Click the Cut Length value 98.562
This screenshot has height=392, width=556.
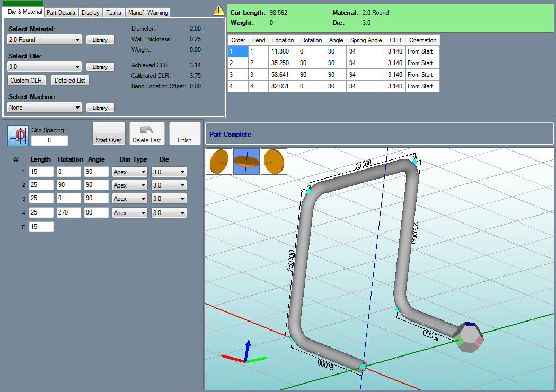(278, 13)
